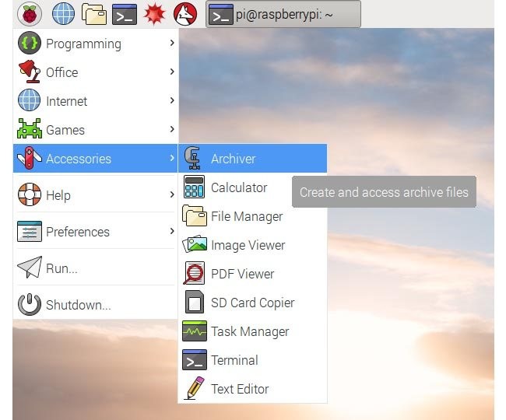The height and width of the screenshot is (420, 506).
Task: Expand the Help submenu arrow
Action: click(172, 194)
